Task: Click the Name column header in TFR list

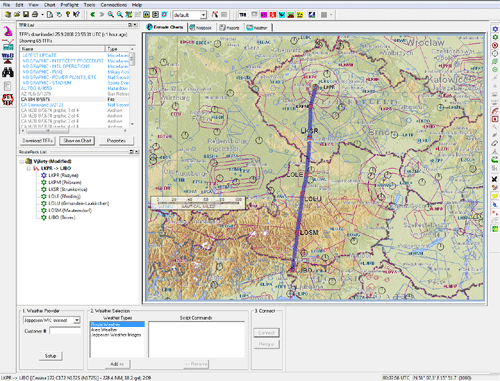Action: coord(62,49)
